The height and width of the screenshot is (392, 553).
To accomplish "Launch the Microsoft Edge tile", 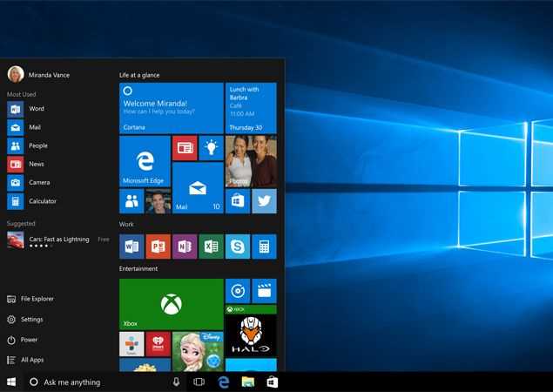I will pos(145,161).
